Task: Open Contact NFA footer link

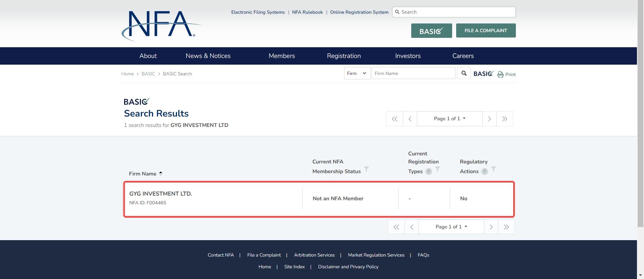Action: click(x=221, y=255)
